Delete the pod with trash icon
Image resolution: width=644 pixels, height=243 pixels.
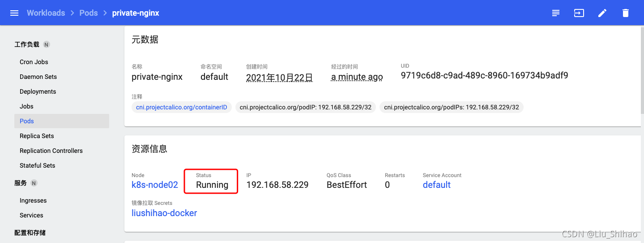click(626, 13)
